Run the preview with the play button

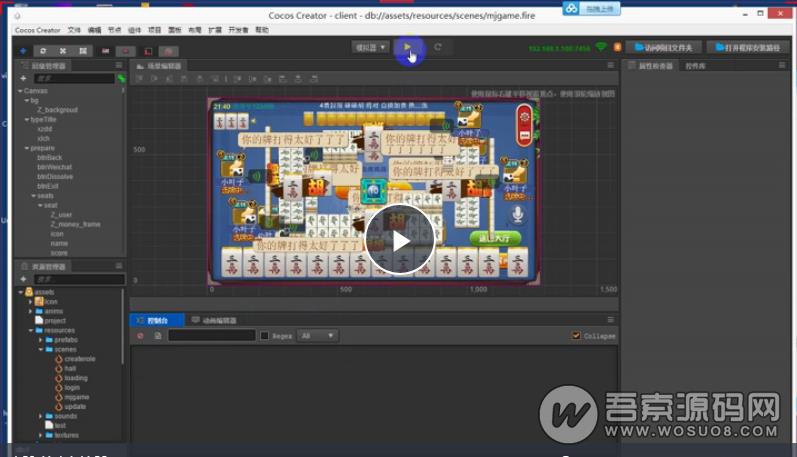407,47
